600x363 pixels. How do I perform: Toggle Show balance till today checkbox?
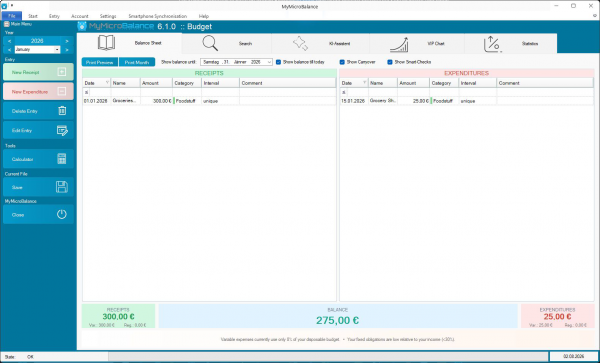point(279,62)
